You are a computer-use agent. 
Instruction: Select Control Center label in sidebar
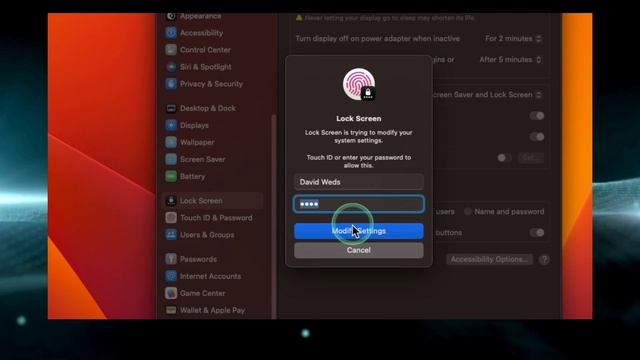pyautogui.click(x=205, y=50)
